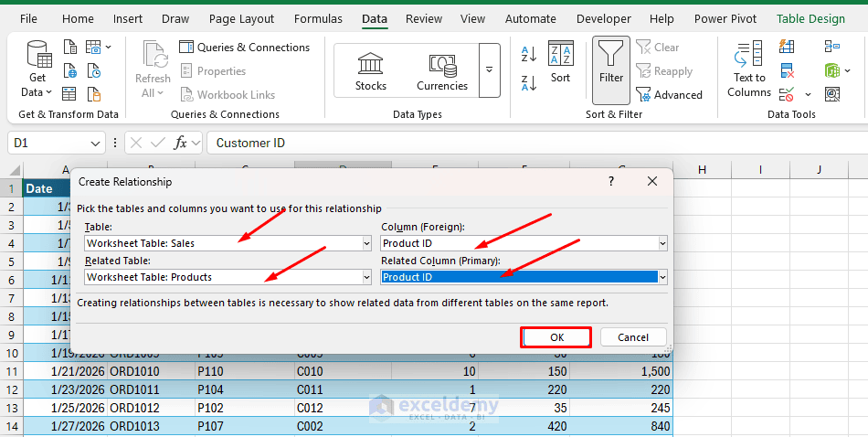Switch to the Page Layout tab
868x437 pixels.
click(x=241, y=19)
